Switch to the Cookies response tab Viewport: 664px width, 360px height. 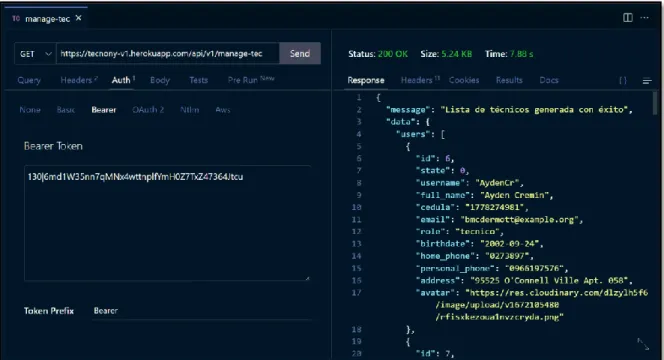(x=464, y=80)
